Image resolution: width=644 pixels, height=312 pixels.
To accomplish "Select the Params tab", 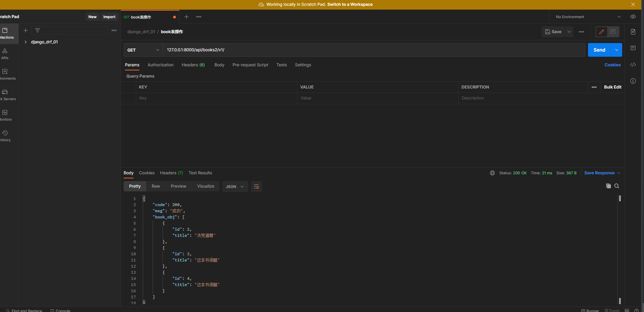I will [x=132, y=65].
